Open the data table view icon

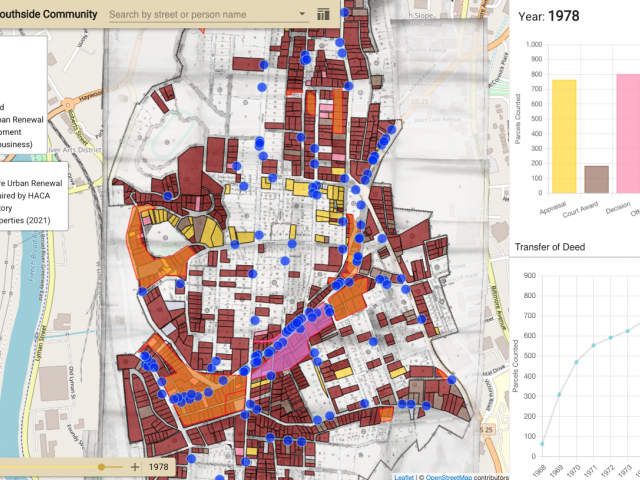tap(323, 15)
